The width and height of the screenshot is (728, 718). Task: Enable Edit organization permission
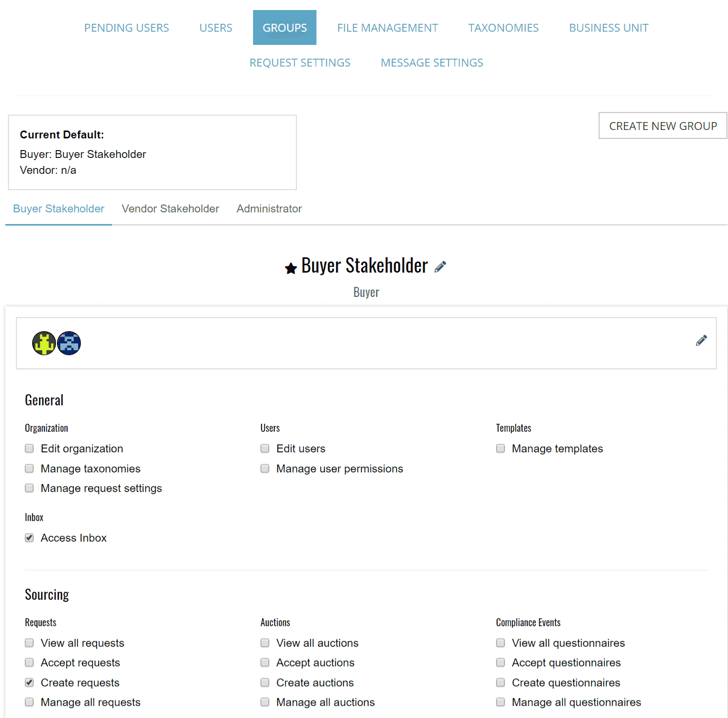tap(30, 449)
